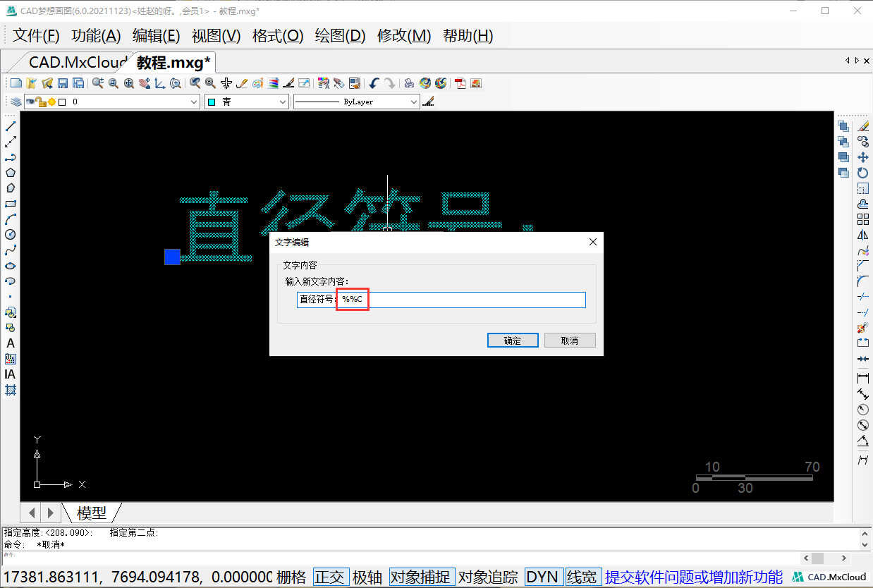Select the Spline curve tool
Image resolution: width=873 pixels, height=588 pixels.
pos(11,250)
